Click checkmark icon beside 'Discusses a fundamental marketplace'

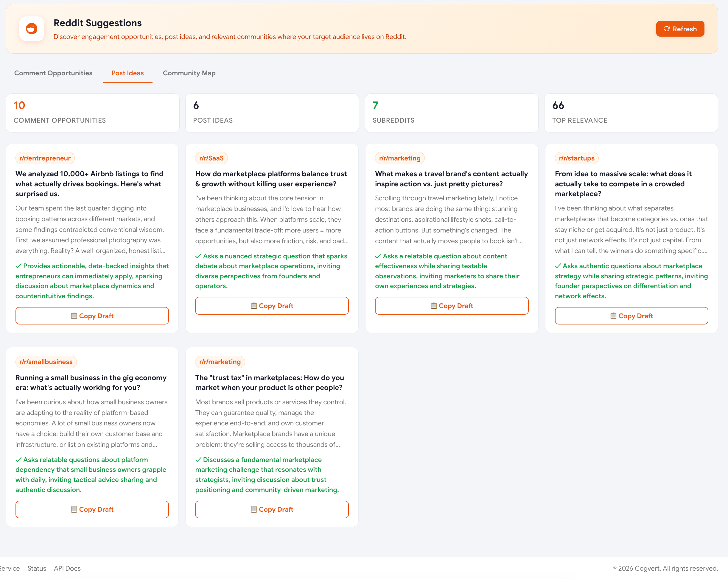[x=198, y=460]
